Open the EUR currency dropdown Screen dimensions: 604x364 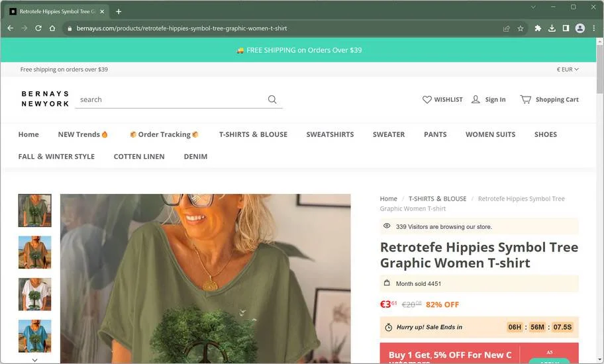pos(568,69)
